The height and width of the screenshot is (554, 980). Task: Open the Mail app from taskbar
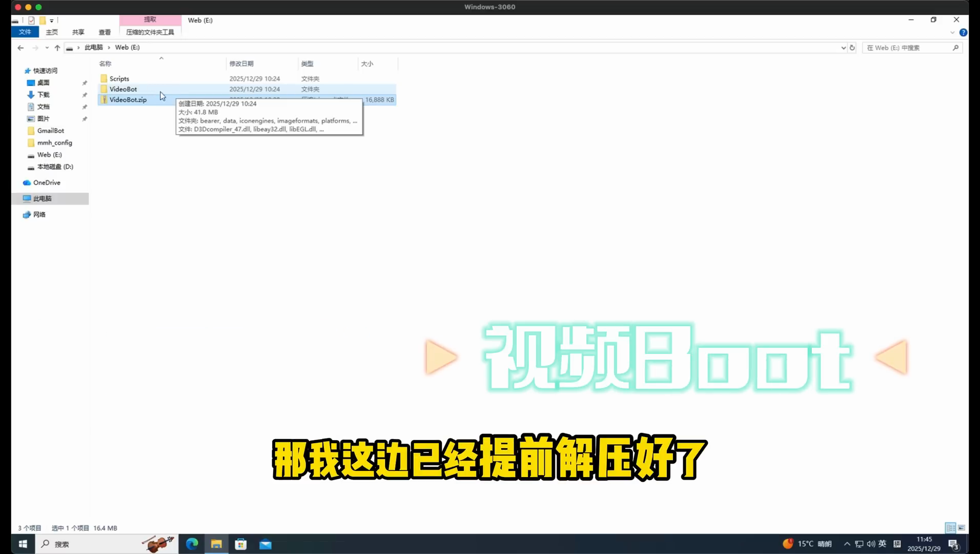[x=266, y=544]
